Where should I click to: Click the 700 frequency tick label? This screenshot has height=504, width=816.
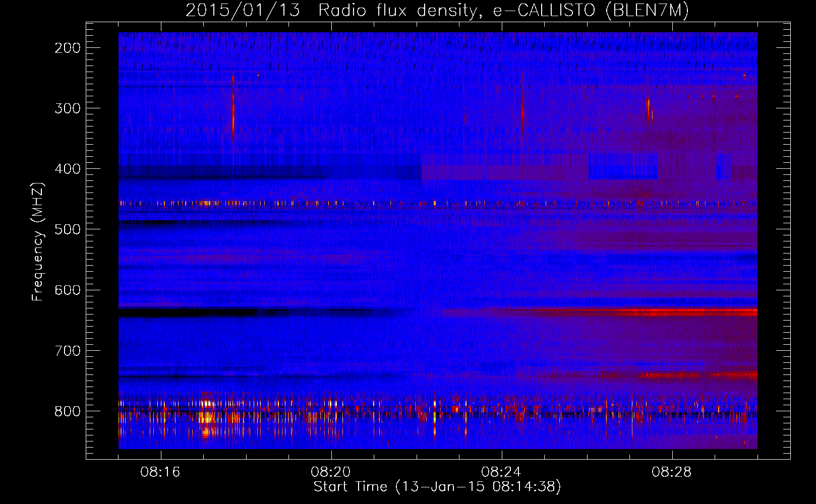pyautogui.click(x=68, y=350)
